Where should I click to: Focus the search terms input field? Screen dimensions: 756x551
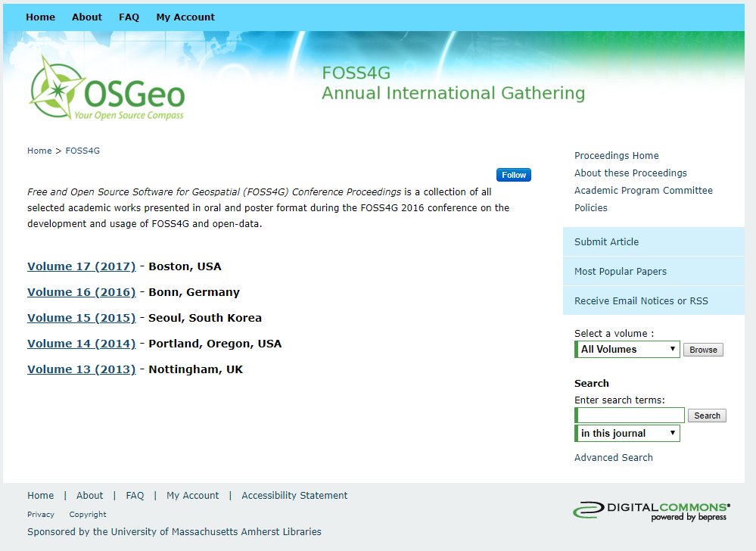click(x=630, y=415)
